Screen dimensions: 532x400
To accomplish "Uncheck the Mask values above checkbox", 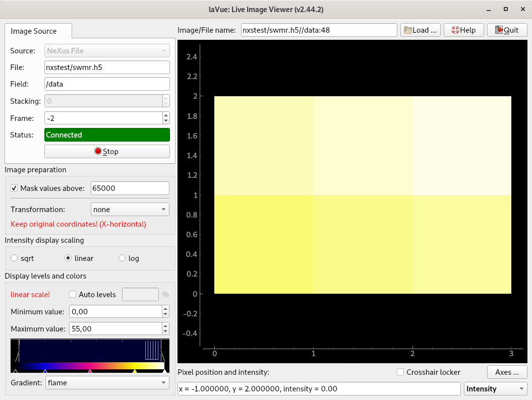I will click(14, 188).
